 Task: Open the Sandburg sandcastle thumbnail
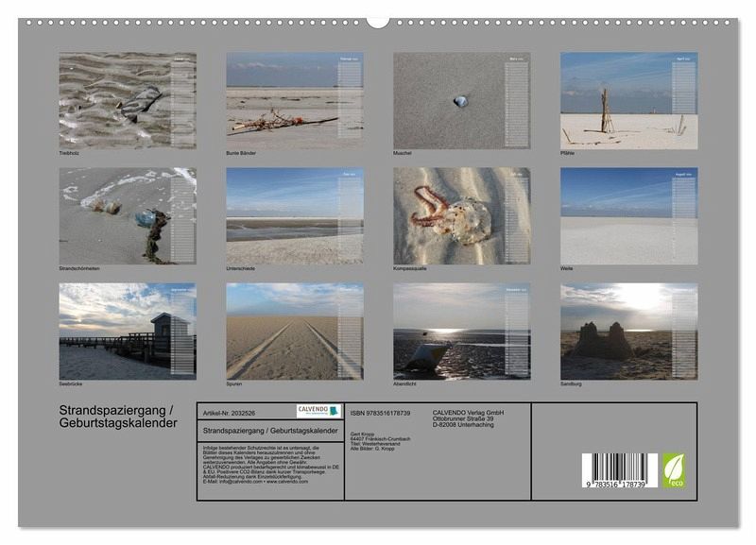click(x=629, y=331)
